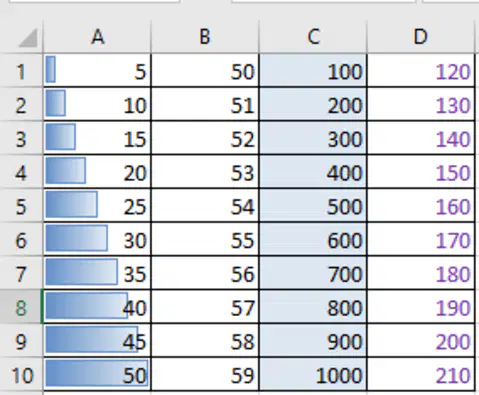479x395 pixels.
Task: Click cell C3 containing 300
Action: (313, 138)
